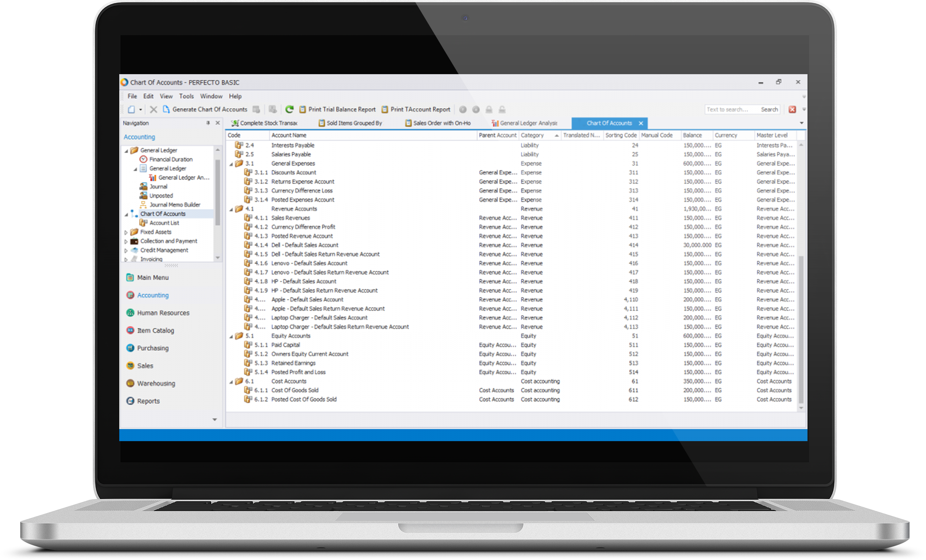Open the Help menu
The image size is (926, 560).
click(235, 96)
